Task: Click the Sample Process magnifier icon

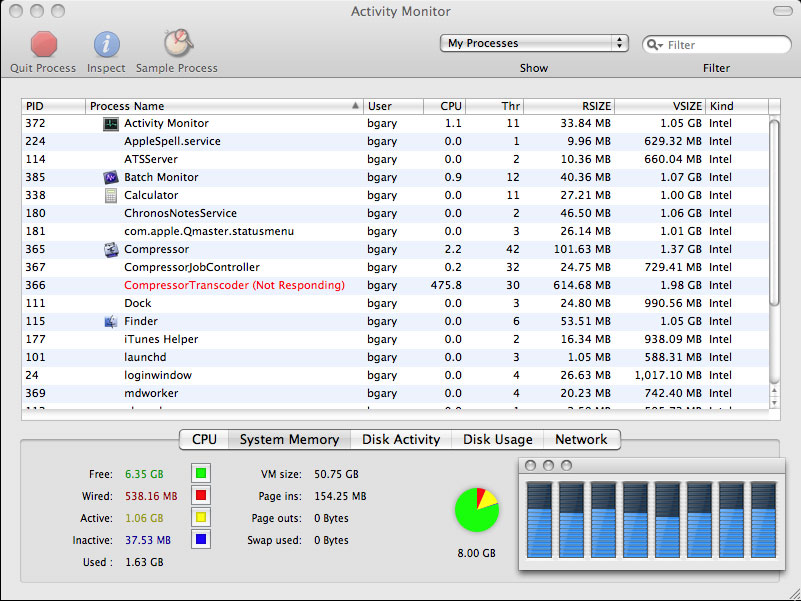Action: click(x=178, y=43)
